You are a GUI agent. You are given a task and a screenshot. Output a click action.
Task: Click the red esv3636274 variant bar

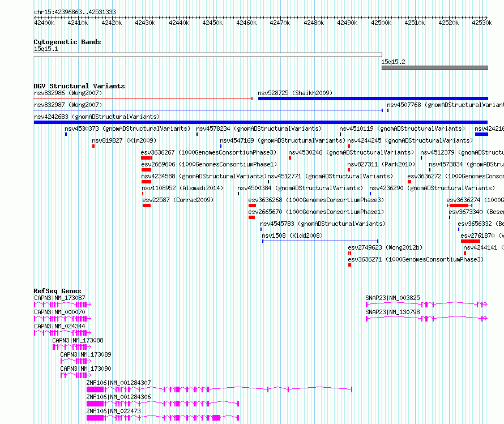click(459, 205)
